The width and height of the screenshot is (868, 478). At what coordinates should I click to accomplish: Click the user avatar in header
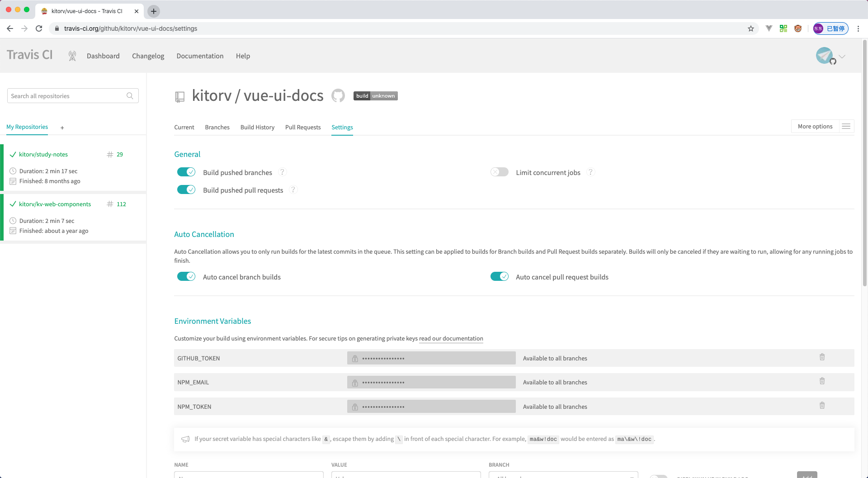[825, 56]
